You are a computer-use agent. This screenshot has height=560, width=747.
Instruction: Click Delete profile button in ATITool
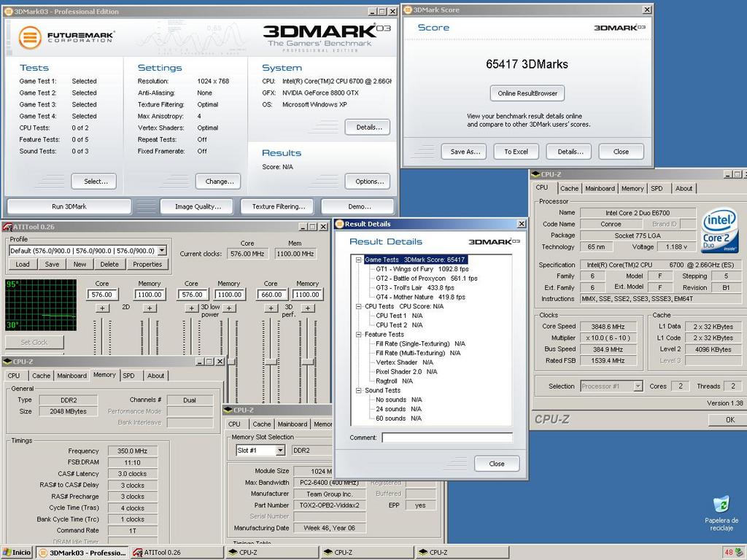click(109, 264)
